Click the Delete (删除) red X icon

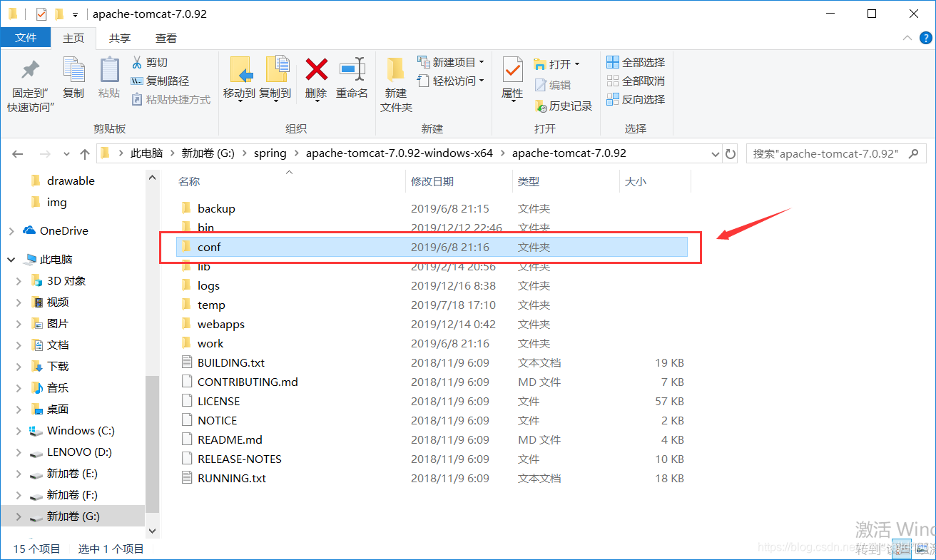316,70
